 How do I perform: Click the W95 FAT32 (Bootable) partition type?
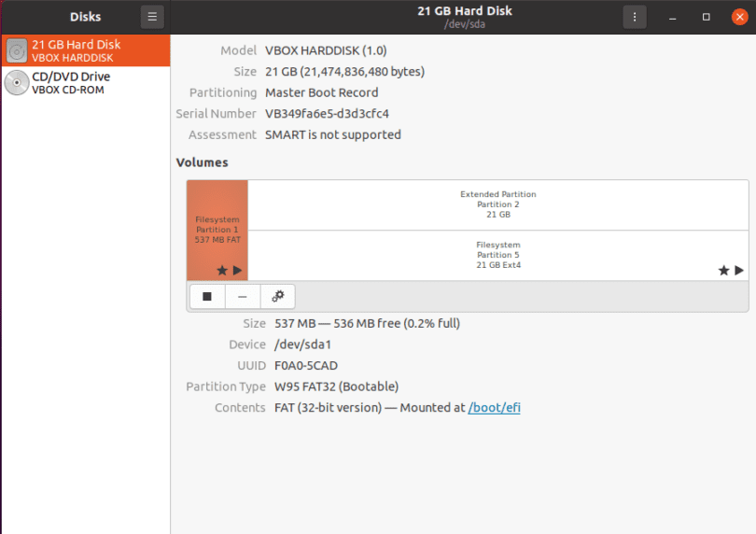coord(337,386)
